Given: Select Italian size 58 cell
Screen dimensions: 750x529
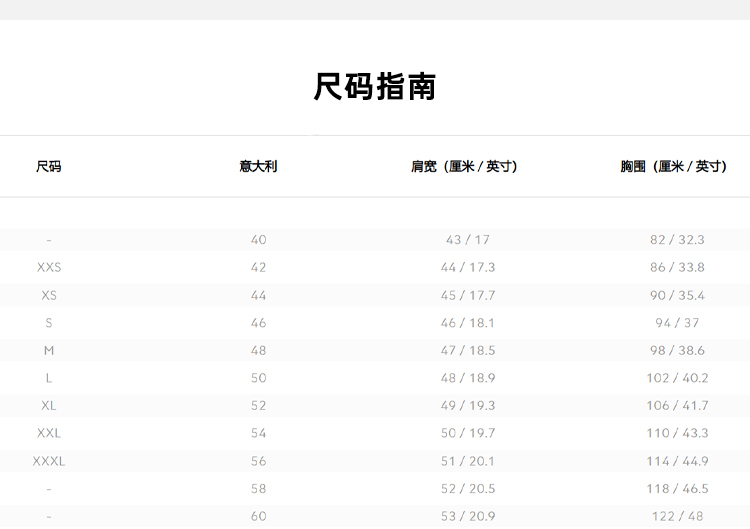Looking at the screenshot, I should [258, 489].
